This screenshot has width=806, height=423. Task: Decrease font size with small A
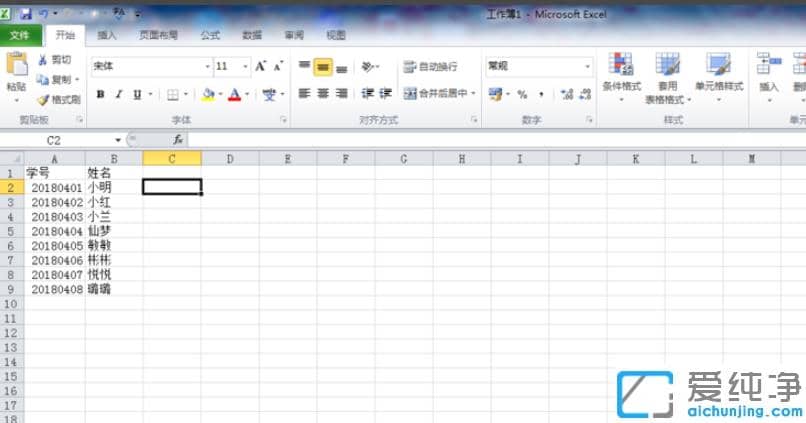[278, 66]
